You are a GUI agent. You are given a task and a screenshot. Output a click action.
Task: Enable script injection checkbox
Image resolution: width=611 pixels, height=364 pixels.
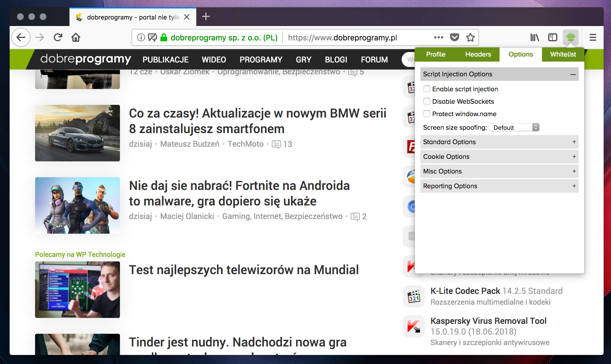pos(427,89)
